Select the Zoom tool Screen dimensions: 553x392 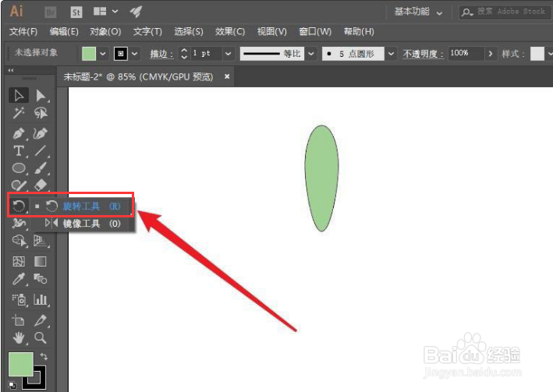click(x=41, y=337)
